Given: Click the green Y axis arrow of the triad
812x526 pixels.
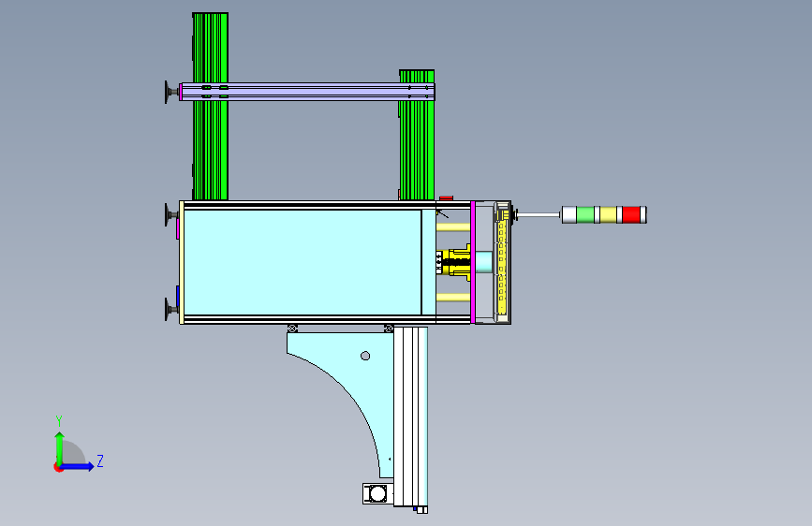Looking at the screenshot, I should (60, 447).
